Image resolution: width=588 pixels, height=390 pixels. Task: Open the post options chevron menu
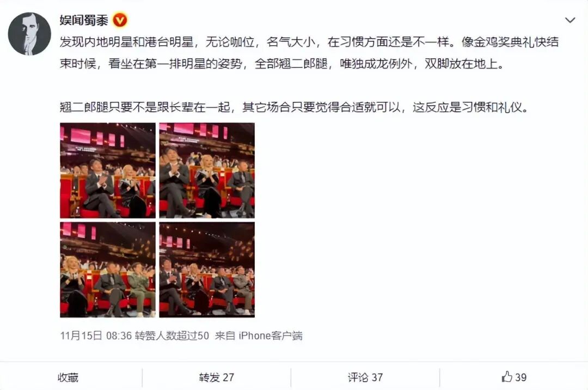click(x=570, y=20)
